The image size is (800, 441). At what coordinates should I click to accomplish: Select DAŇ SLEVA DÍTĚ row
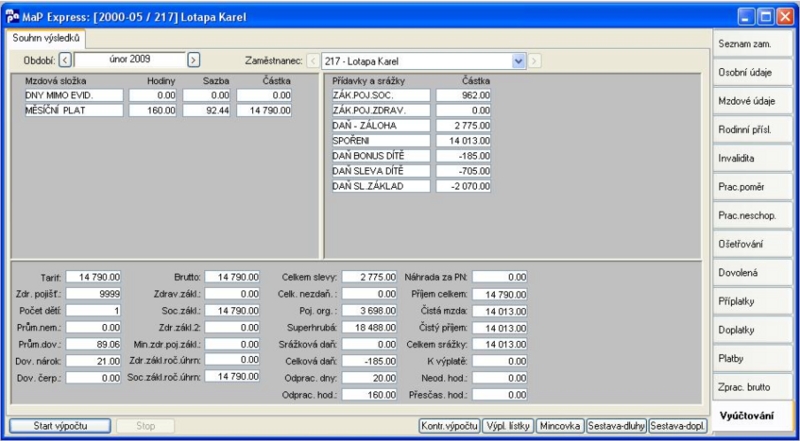[411, 171]
